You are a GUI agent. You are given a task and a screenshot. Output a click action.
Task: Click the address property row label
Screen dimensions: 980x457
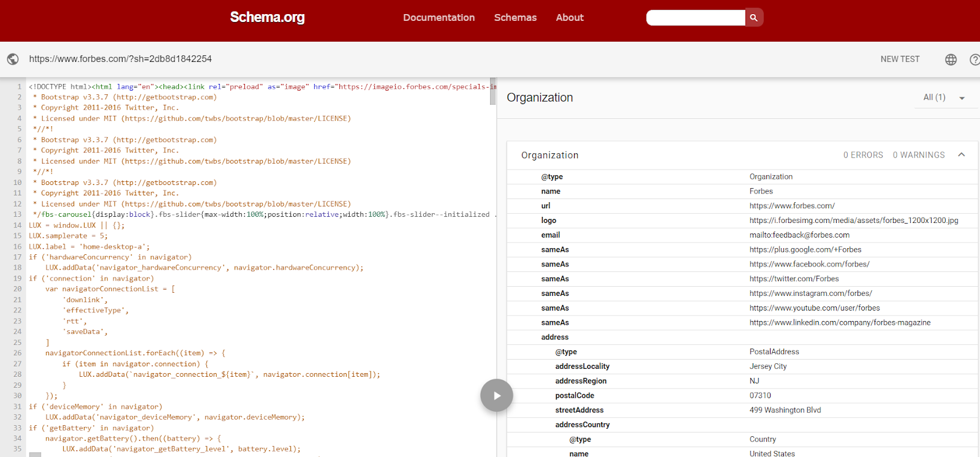coord(554,338)
